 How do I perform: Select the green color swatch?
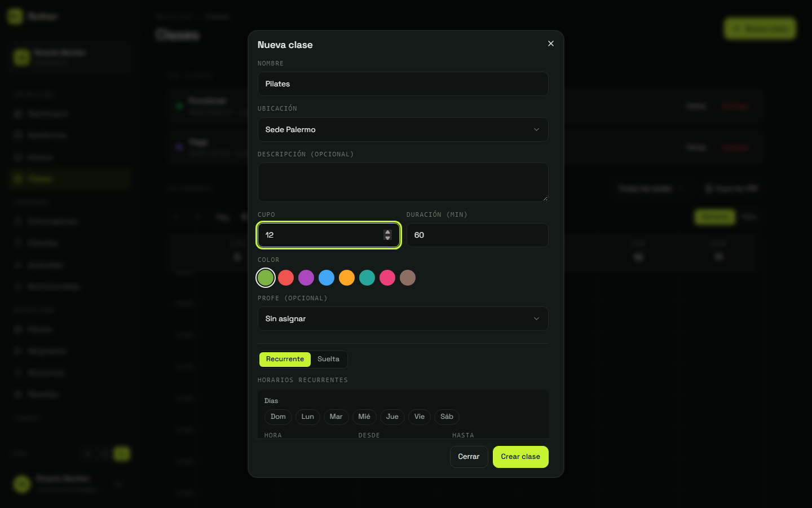click(266, 278)
